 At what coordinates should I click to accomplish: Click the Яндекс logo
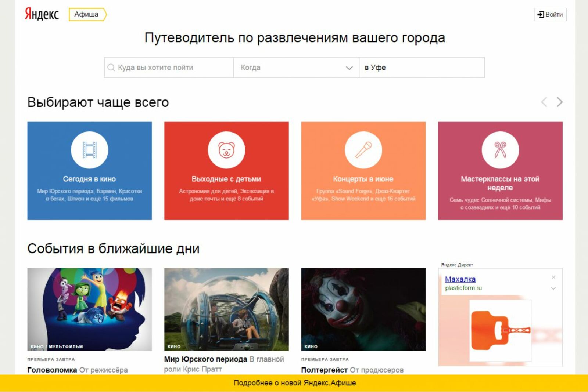(x=42, y=14)
